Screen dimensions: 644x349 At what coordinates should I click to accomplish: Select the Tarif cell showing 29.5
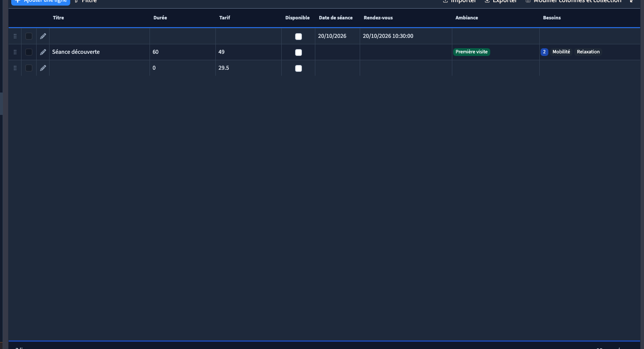point(249,68)
